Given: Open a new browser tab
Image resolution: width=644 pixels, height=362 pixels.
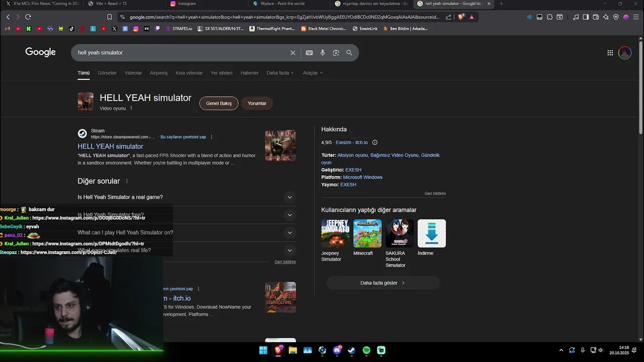Looking at the screenshot, I should click(x=501, y=4).
